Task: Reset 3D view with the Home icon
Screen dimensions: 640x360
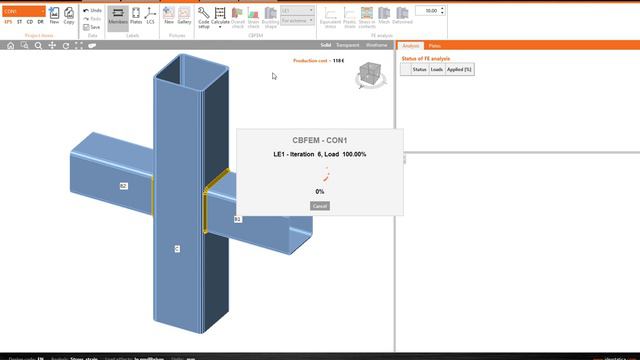Action: [x=11, y=45]
